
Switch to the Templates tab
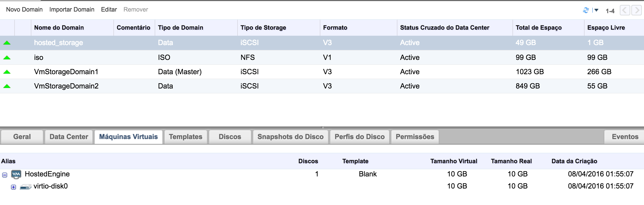point(185,137)
